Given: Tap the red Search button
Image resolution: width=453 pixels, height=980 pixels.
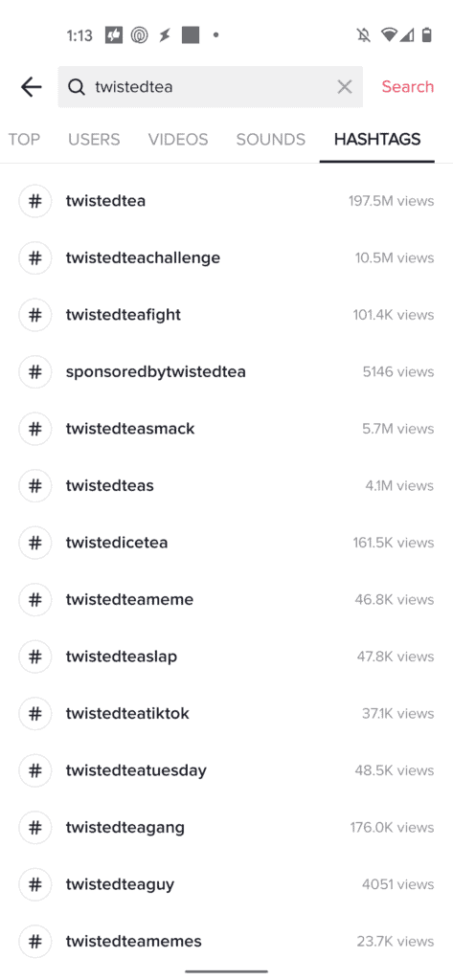Looking at the screenshot, I should (x=408, y=87).
